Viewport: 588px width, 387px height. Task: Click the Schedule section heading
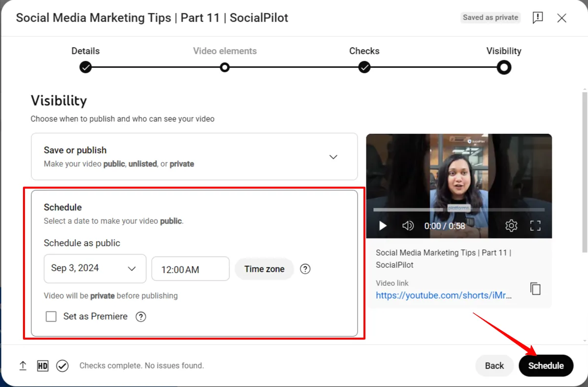(63, 207)
